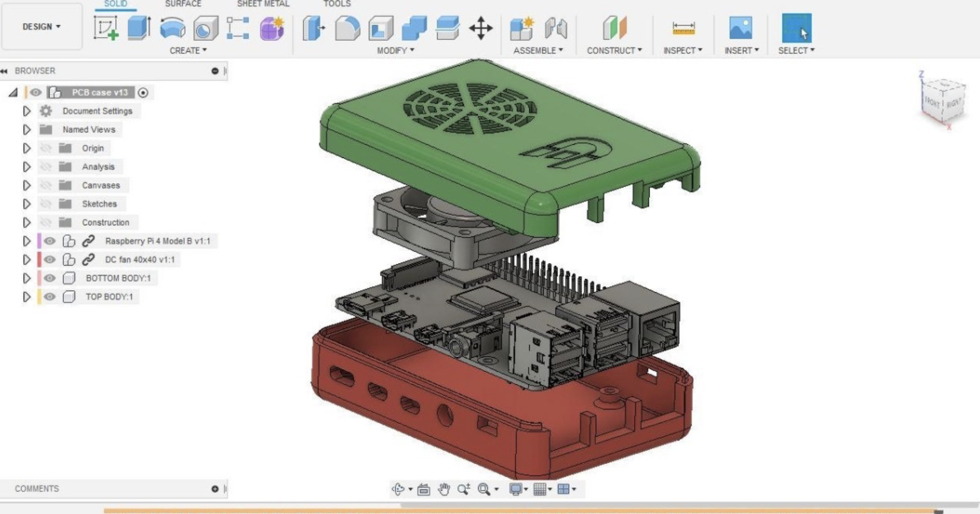Activate the Pan tool in navigation bar
980x514 pixels.
click(445, 488)
